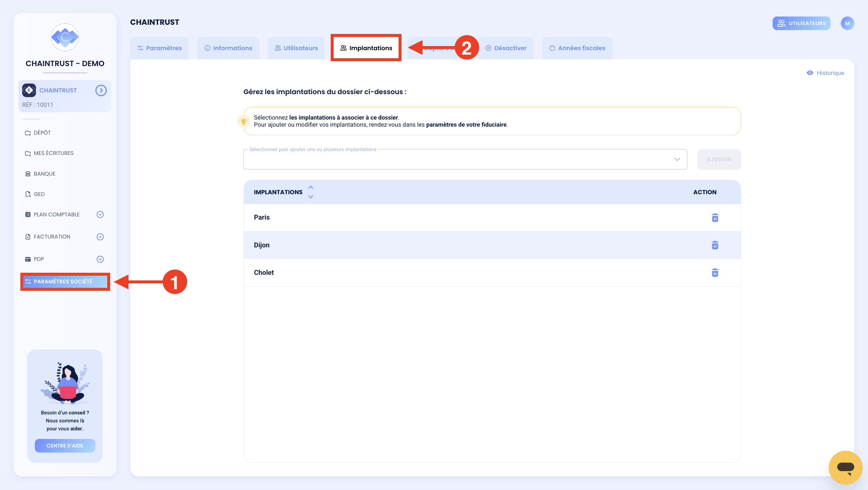This screenshot has width=868, height=490.
Task: Click the AJOUTER button
Action: (719, 159)
